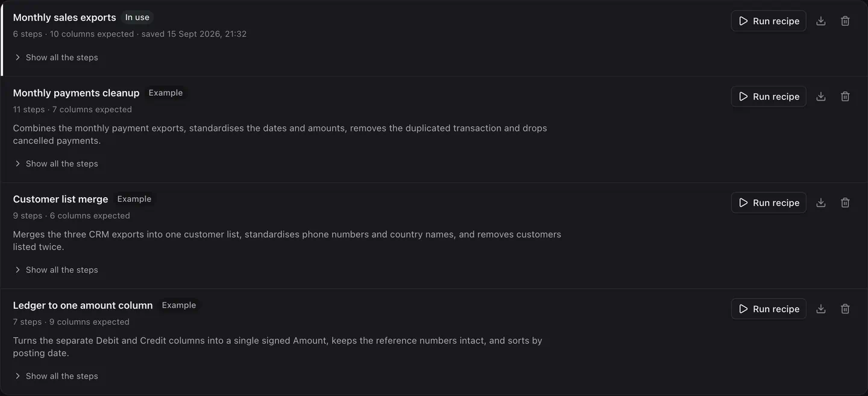Download the Monthly payments cleanup recipe
The width and height of the screenshot is (868, 396).
pos(820,96)
